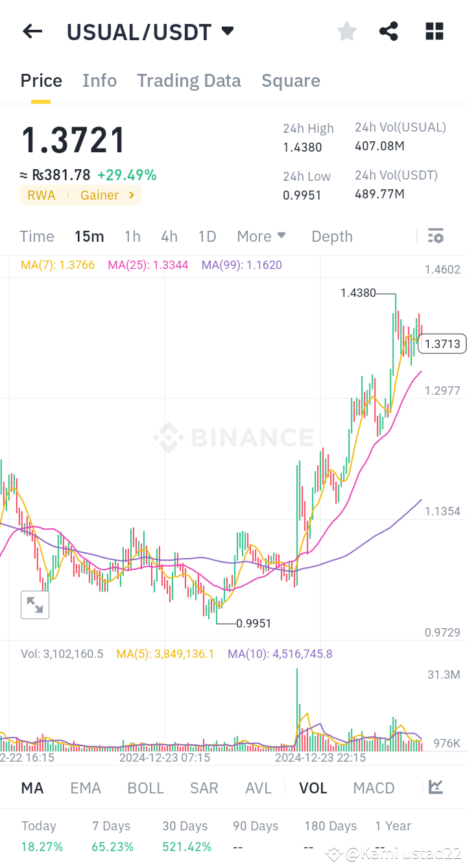Open the Square tab
The width and height of the screenshot is (467, 868).
click(x=291, y=80)
